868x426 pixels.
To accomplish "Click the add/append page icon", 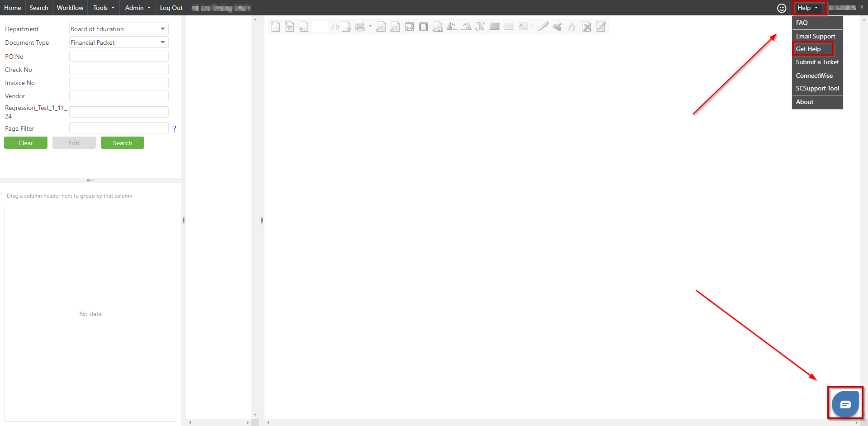I will [290, 27].
